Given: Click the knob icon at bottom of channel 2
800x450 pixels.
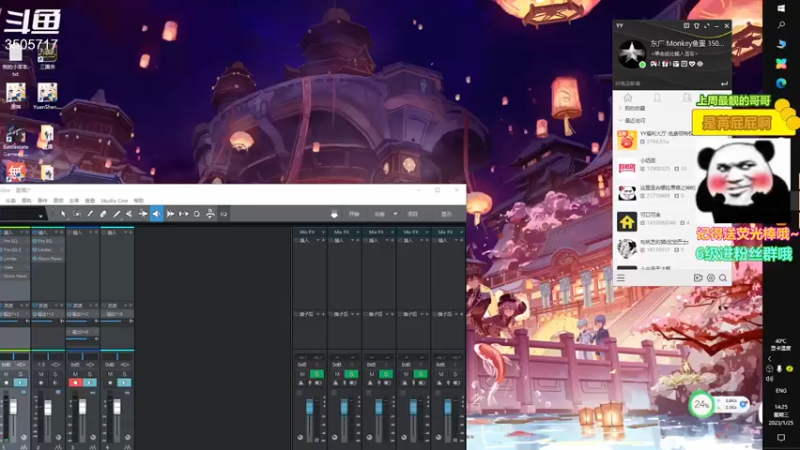Looking at the screenshot, I should coord(59,438).
